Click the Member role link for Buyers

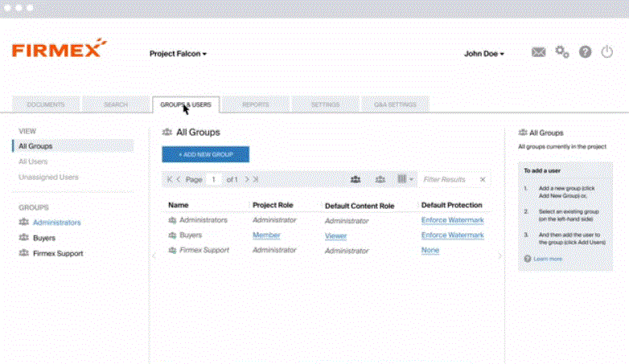pos(266,235)
